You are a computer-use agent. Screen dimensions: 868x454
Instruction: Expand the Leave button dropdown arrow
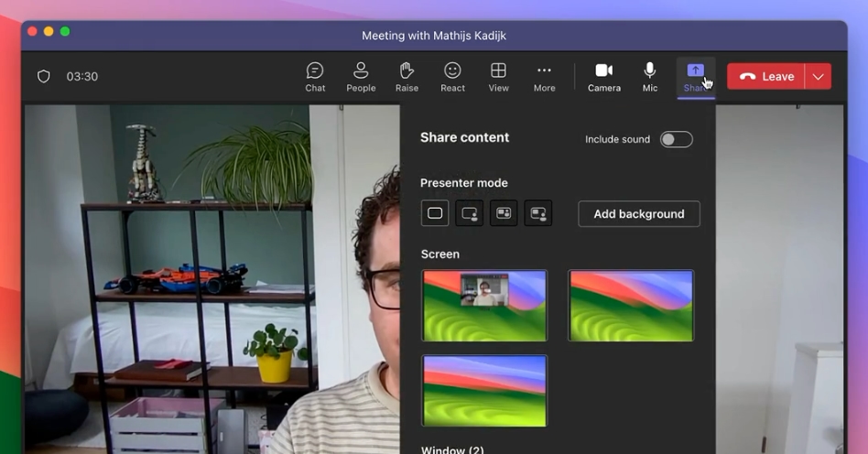point(819,77)
